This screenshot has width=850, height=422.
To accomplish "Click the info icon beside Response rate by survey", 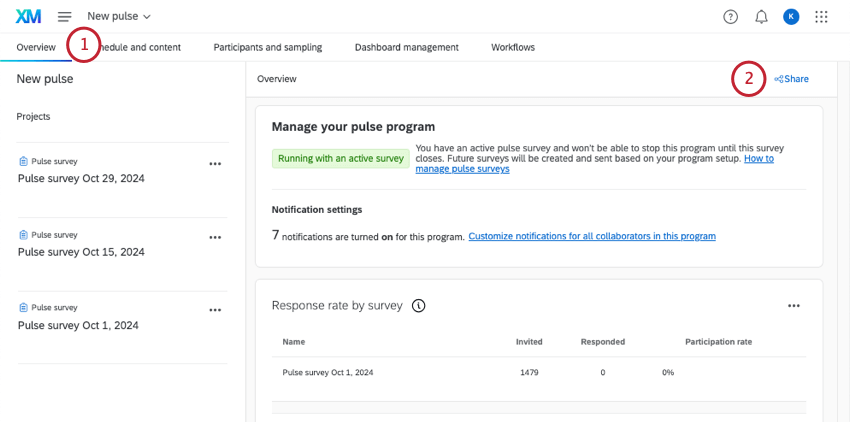I will click(x=418, y=305).
